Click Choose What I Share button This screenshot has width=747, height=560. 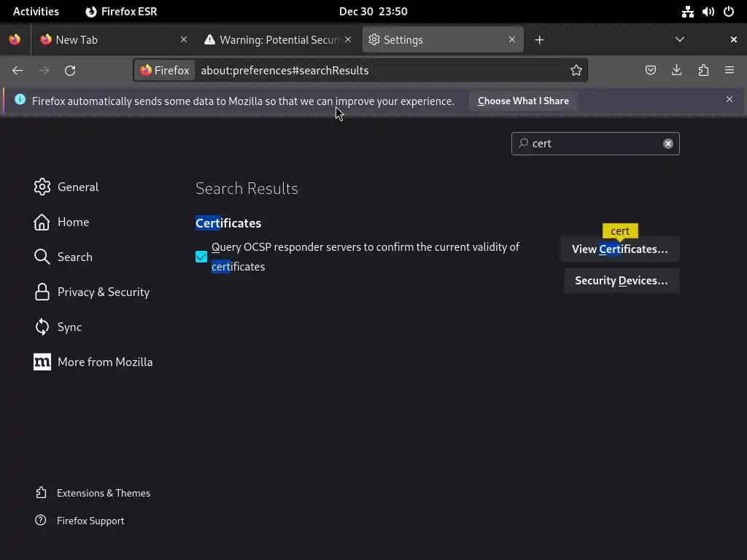click(x=523, y=101)
